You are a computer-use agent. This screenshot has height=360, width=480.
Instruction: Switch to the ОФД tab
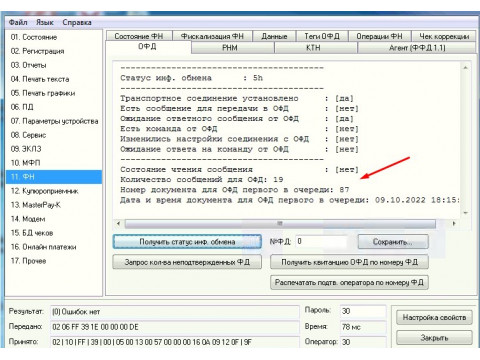[x=148, y=47]
